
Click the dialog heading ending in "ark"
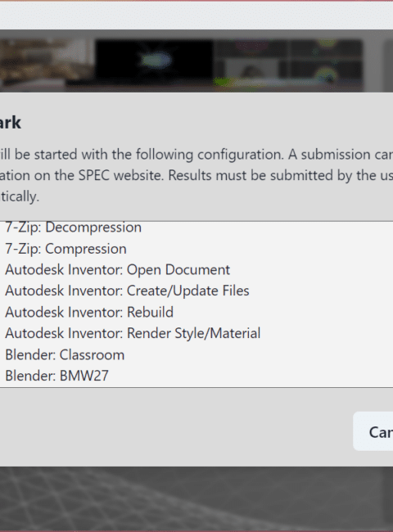tap(11, 123)
